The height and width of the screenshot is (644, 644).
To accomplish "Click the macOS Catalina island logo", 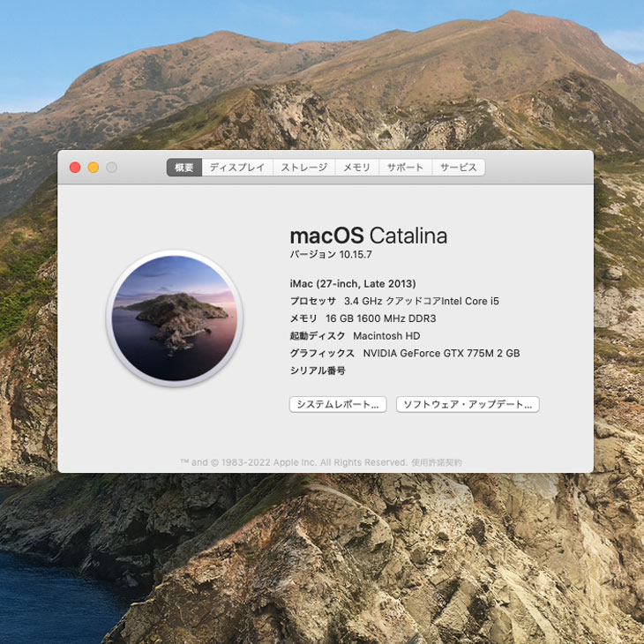I will (x=175, y=318).
